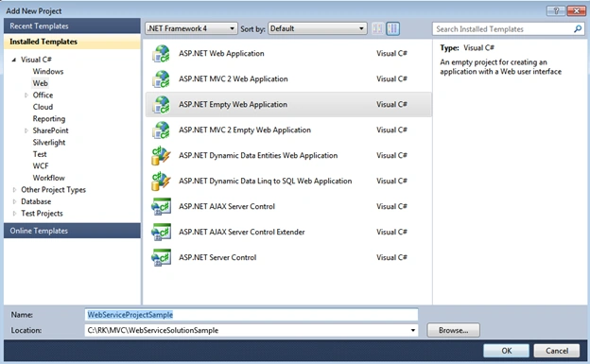Click the project Name input field
The height and width of the screenshot is (364, 590).
coord(252,315)
